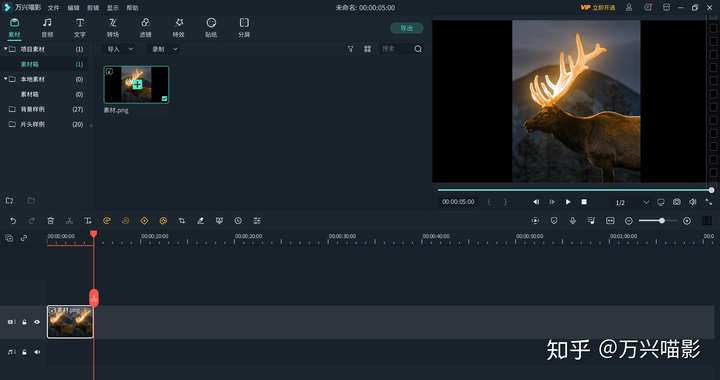The height and width of the screenshot is (380, 720).
Task: Click the first orange toolbar icon after the text tool
Action: pos(107,221)
